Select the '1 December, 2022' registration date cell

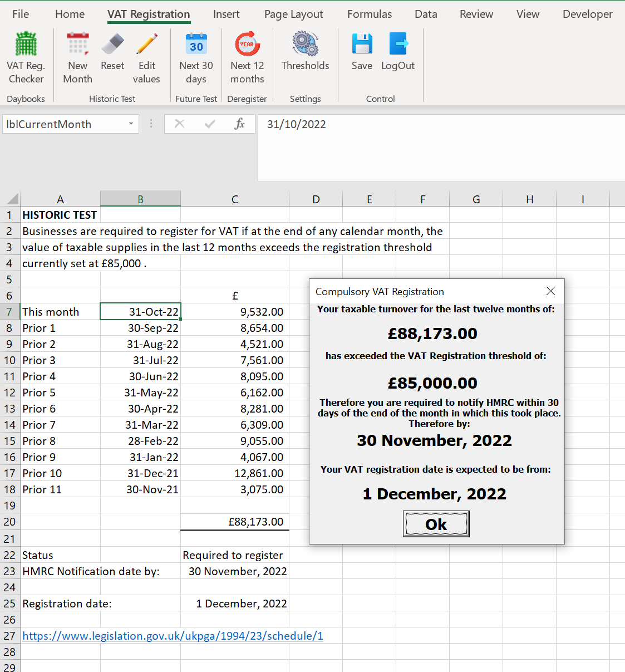coord(235,604)
